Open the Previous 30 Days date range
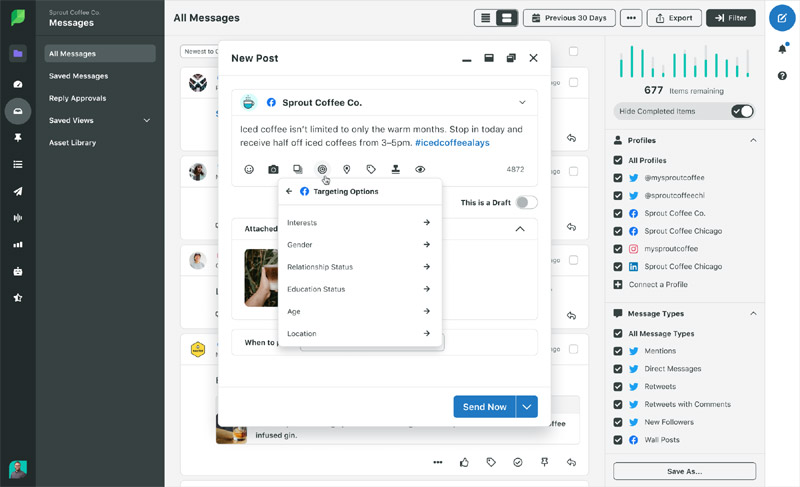This screenshot has width=800, height=487. tap(569, 18)
